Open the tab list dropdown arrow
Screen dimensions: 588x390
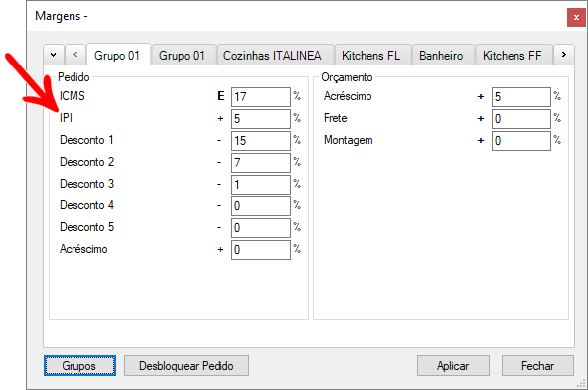pyautogui.click(x=54, y=55)
